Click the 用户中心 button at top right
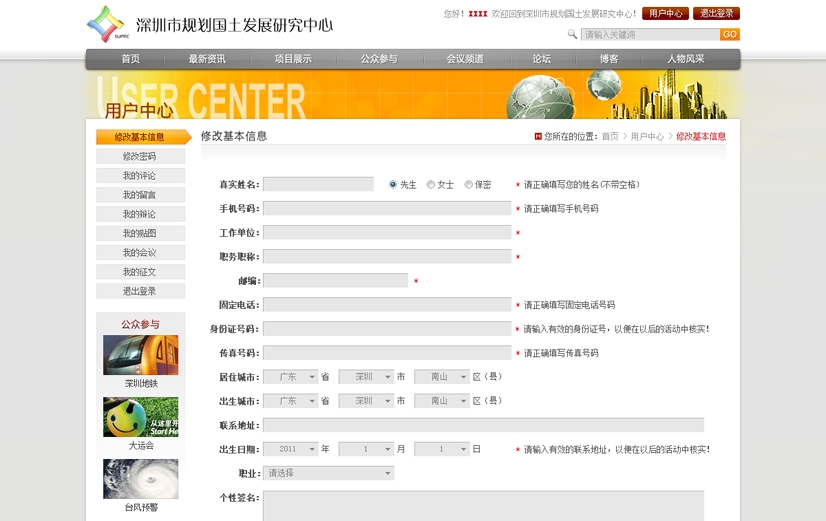The image size is (826, 521). (665, 14)
